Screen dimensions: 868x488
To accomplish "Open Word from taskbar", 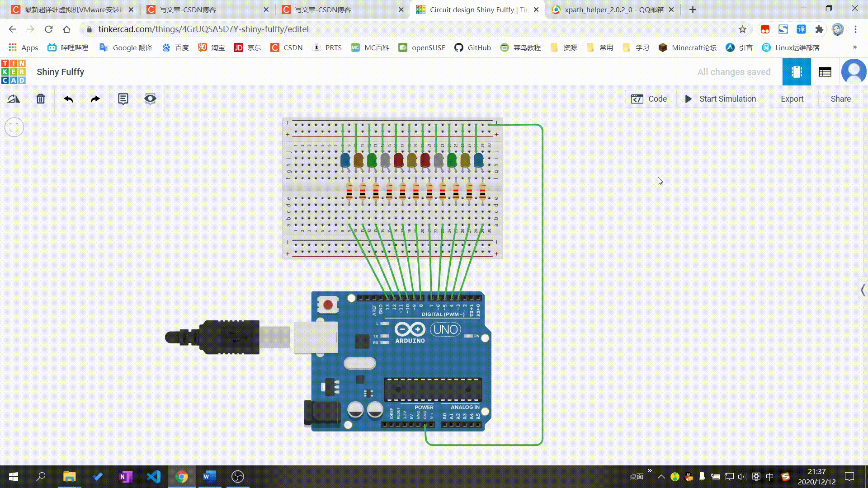I will coord(210,477).
